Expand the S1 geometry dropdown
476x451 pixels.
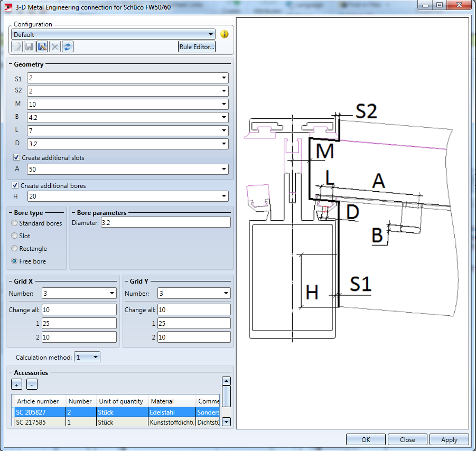224,78
